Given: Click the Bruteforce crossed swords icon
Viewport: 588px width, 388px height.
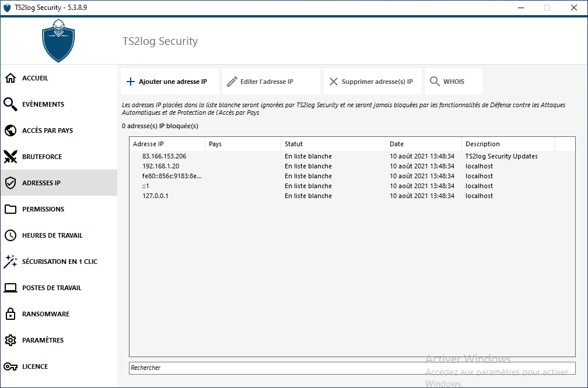Looking at the screenshot, I should 10,157.
